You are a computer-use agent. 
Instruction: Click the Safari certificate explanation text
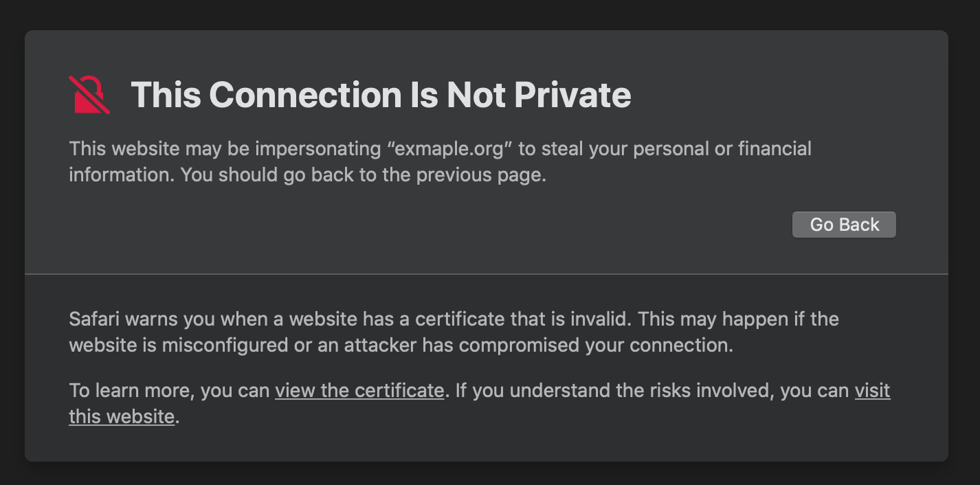point(454,332)
